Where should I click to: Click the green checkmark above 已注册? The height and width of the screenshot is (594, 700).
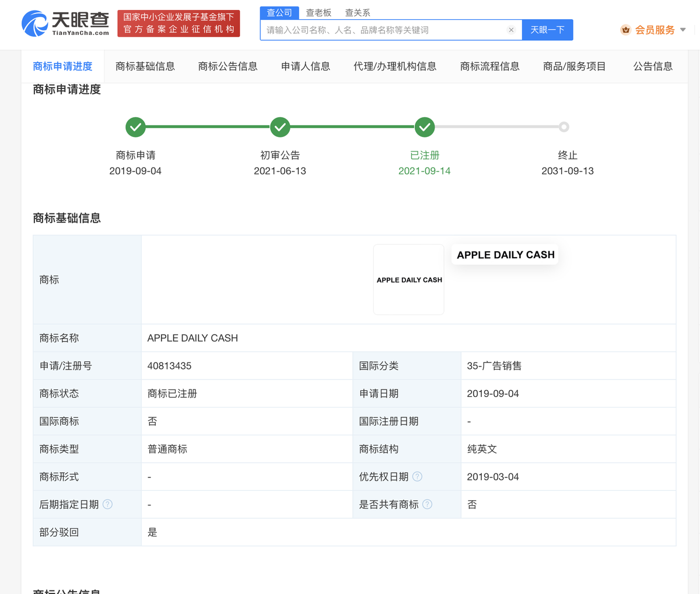(425, 126)
